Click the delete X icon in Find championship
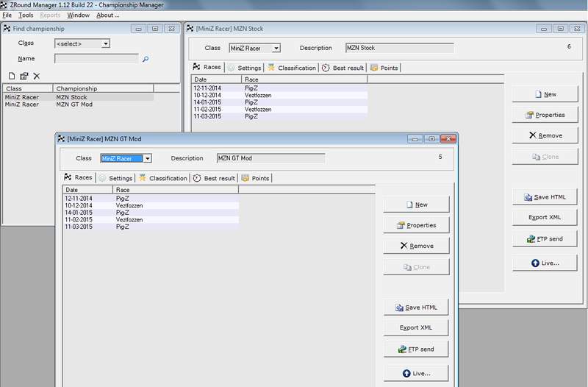 click(36, 76)
